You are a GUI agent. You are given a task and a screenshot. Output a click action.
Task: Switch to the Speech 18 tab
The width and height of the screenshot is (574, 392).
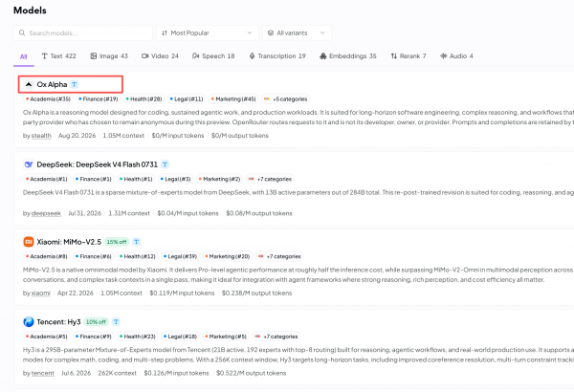pos(213,56)
